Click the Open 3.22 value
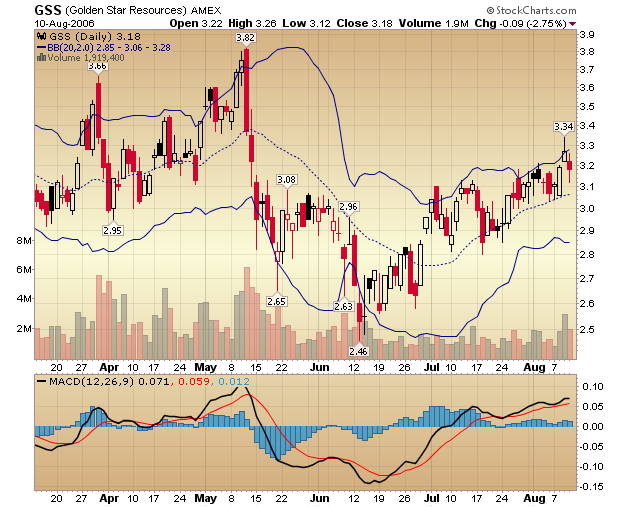 (x=196, y=23)
